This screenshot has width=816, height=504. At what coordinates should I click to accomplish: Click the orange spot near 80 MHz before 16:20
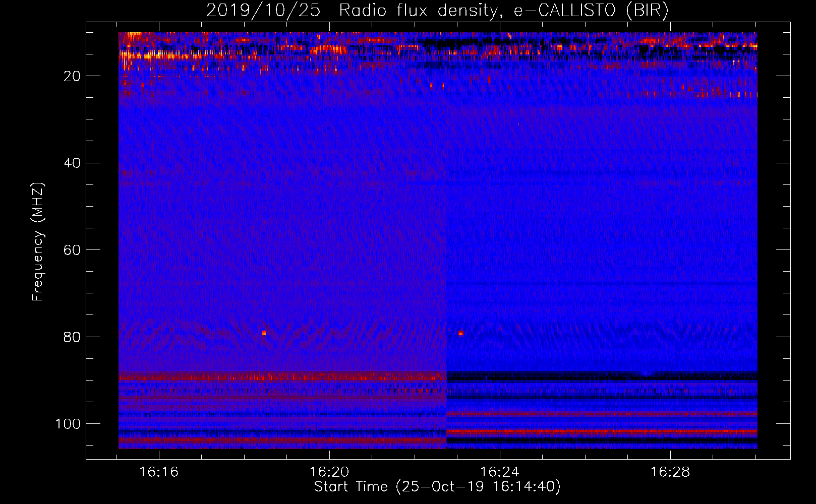264,333
